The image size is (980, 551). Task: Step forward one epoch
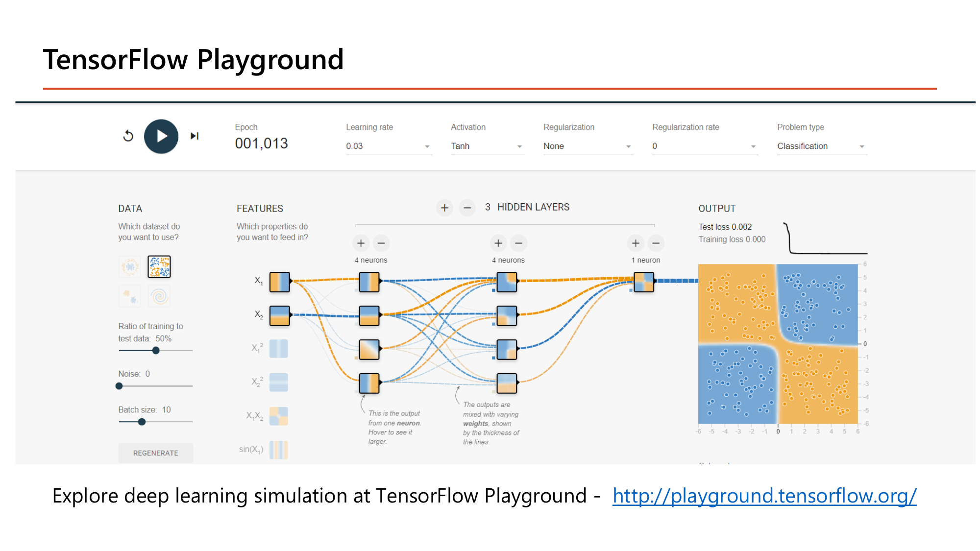coord(195,136)
